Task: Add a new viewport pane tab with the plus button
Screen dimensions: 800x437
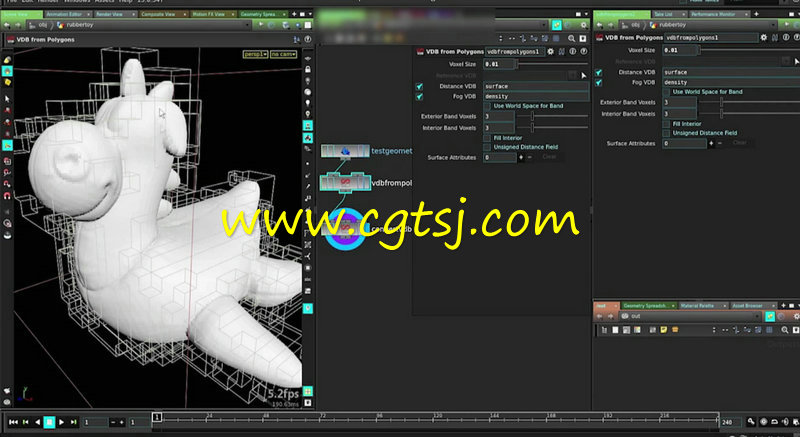Action: coord(294,14)
